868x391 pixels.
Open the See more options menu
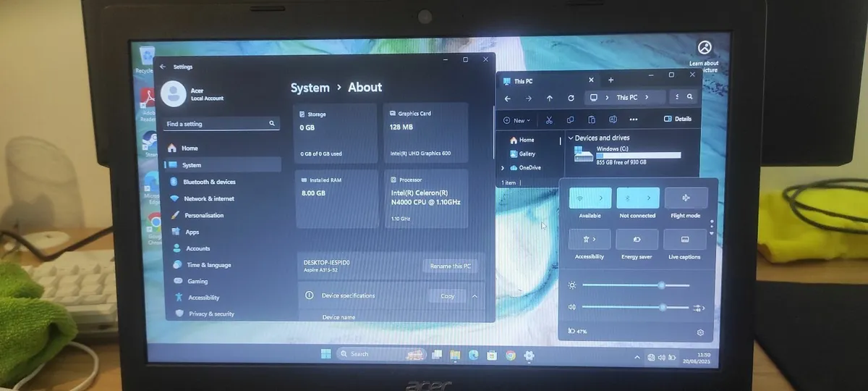634,120
